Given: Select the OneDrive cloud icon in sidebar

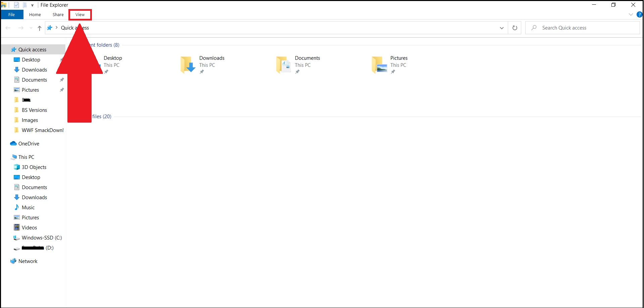Looking at the screenshot, I should 13,144.
